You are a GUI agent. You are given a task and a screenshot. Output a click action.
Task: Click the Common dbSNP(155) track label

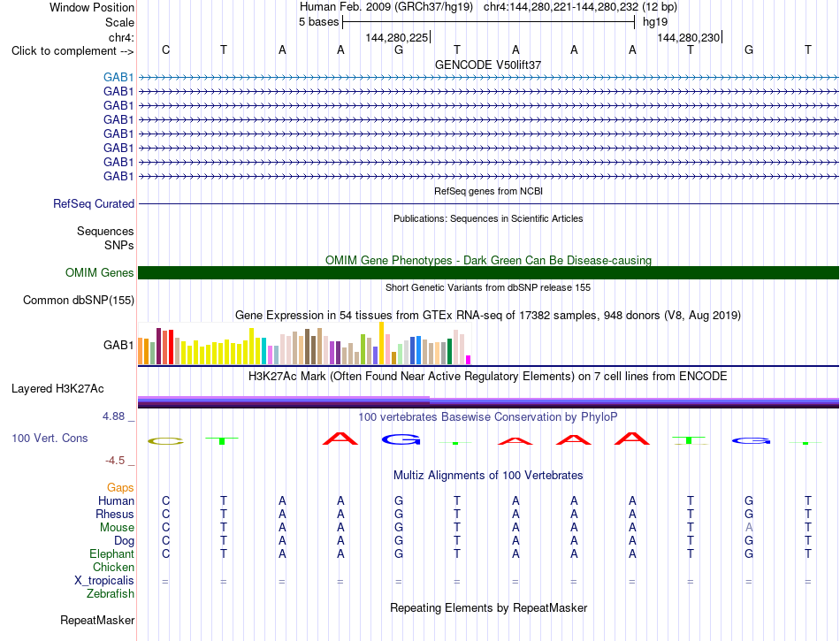point(79,300)
